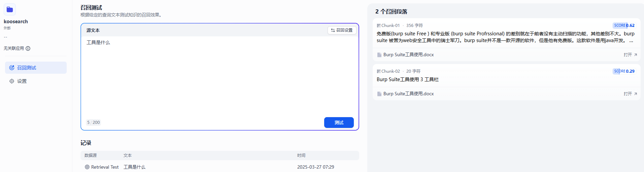Viewport: 644px width, 172px height.
Task: Open the 设置 sidebar item
Action: [x=36, y=81]
